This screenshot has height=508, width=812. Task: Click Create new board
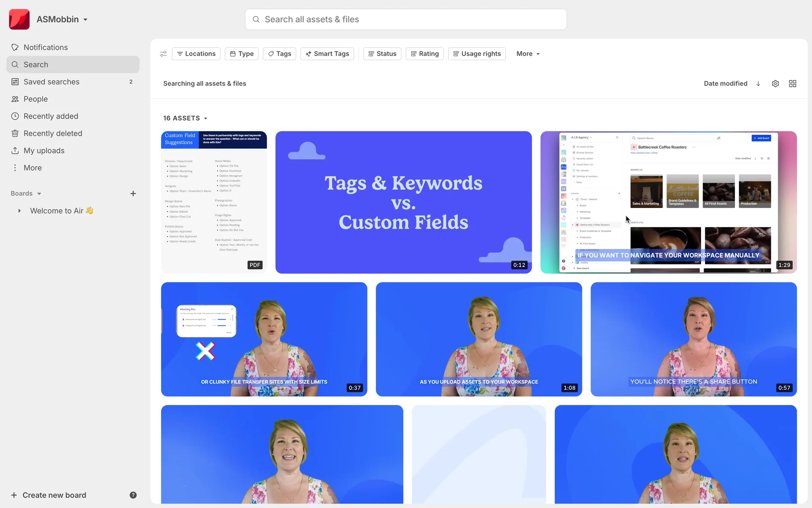[x=49, y=495]
